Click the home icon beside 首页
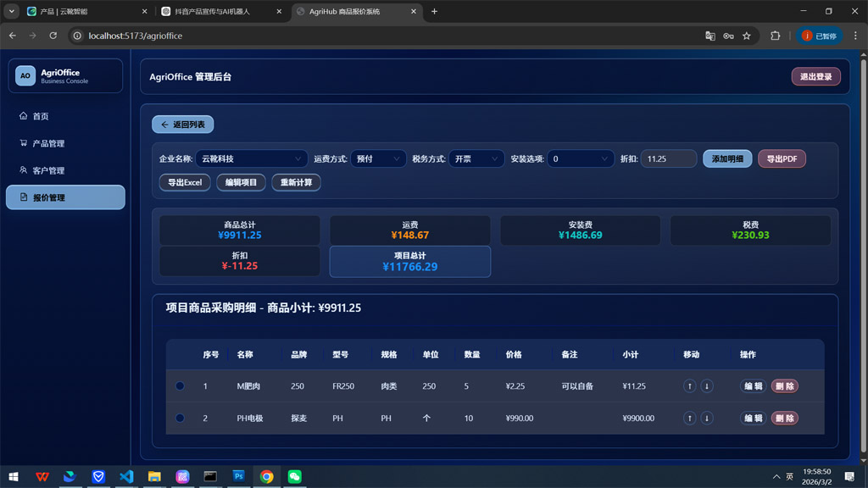Viewport: 868px width, 488px height. (x=21, y=116)
